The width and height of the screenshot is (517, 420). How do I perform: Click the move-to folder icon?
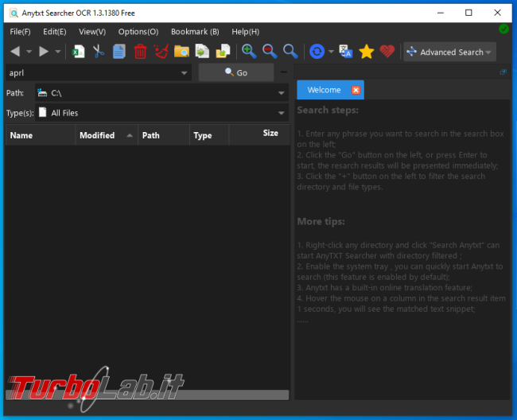pos(223,52)
